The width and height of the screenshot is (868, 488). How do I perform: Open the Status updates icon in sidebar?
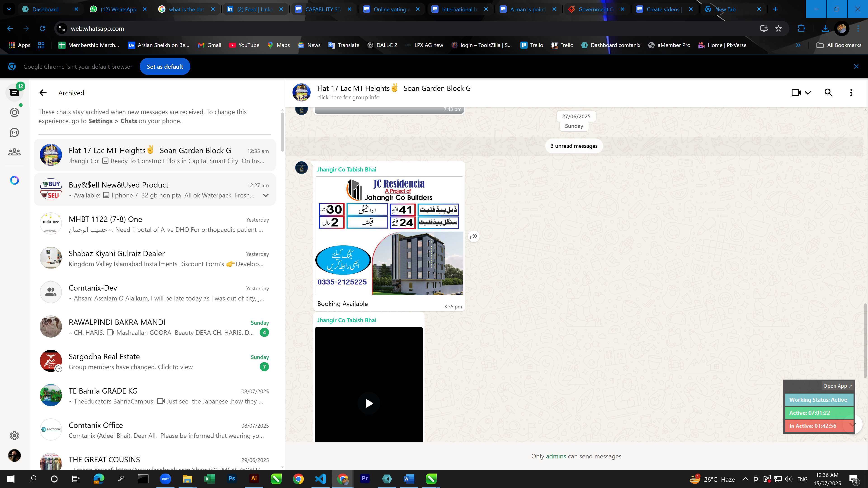coord(14,113)
